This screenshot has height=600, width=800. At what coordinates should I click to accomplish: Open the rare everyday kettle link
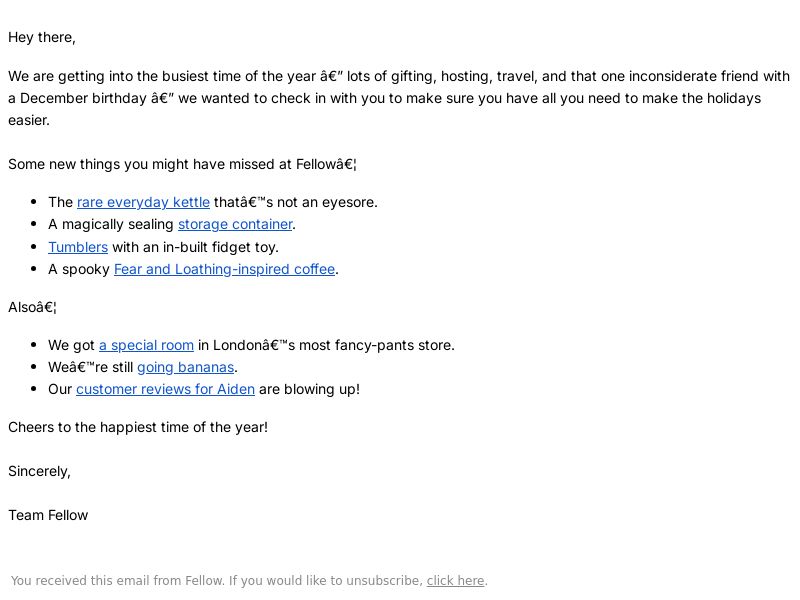[x=143, y=203]
